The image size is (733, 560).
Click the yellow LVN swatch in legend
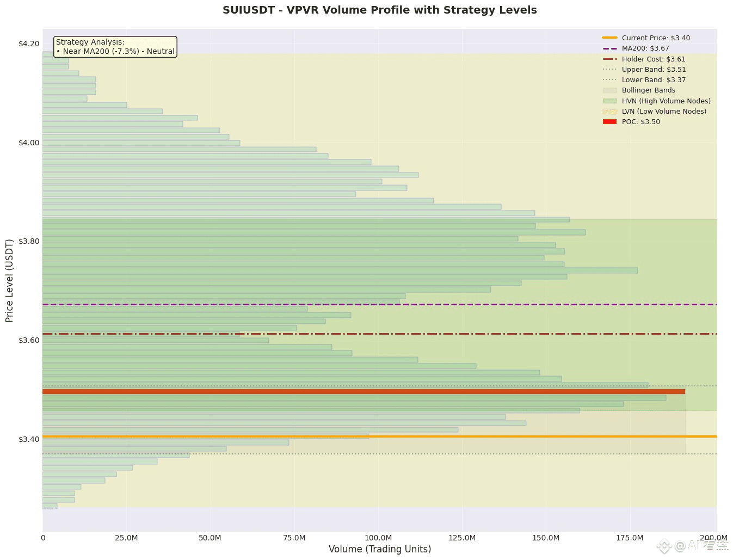click(609, 111)
